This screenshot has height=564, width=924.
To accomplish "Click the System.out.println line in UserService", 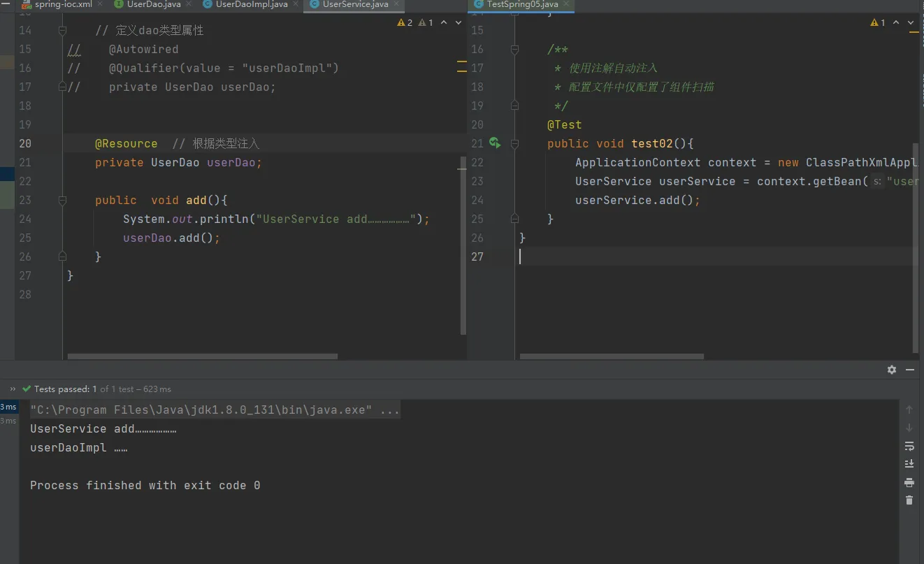I will pos(276,219).
